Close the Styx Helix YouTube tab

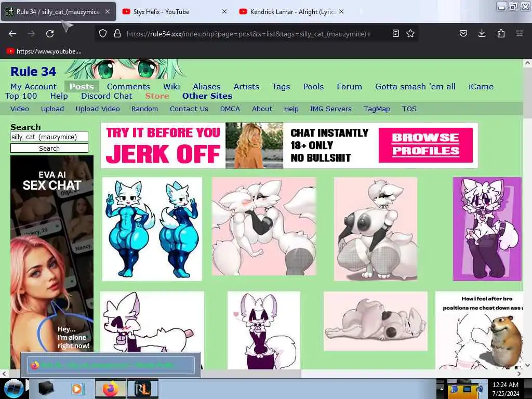(x=224, y=11)
